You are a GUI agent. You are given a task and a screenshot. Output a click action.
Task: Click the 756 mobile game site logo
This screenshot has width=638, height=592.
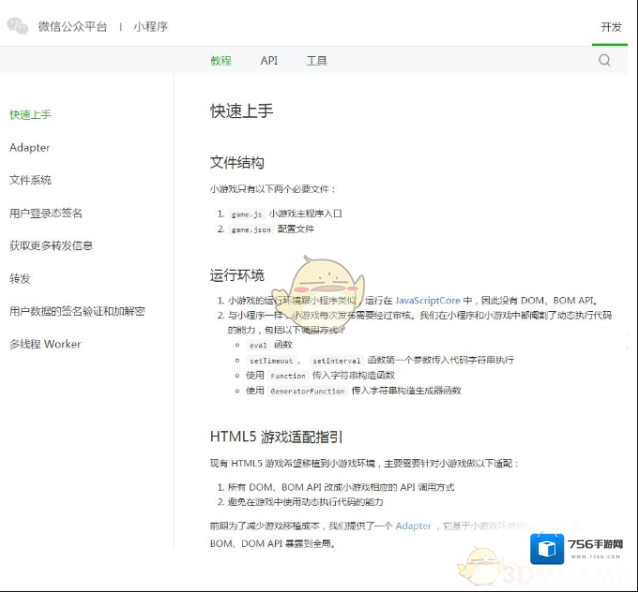[579, 548]
